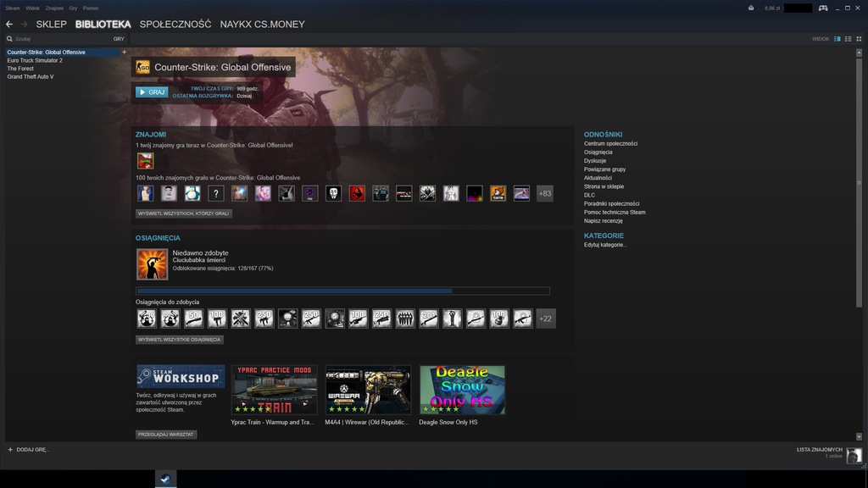The image size is (868, 488).
Task: Click Wyświetl wszystkie osiągnięcia button
Action: click(x=180, y=339)
